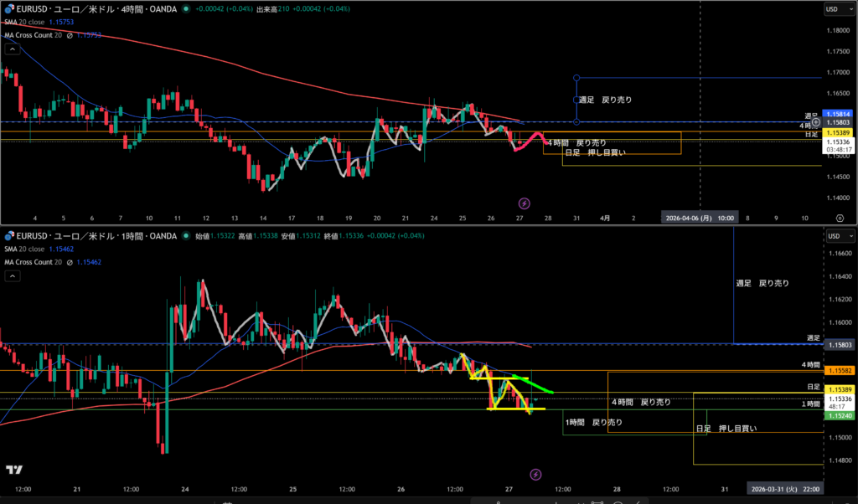Click the green 1.15240 price label in the bottom chart
858x504 pixels.
838,415
